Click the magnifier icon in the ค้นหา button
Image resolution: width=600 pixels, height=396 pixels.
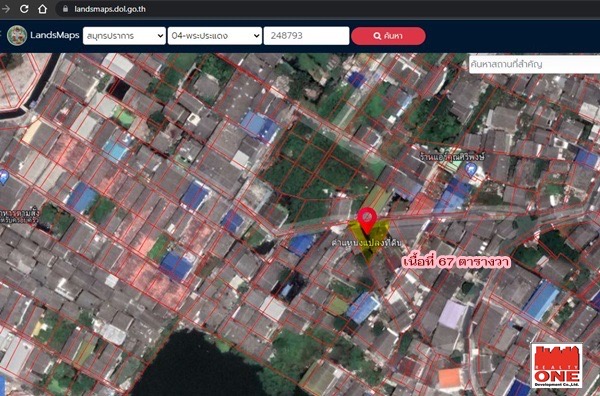click(x=377, y=36)
